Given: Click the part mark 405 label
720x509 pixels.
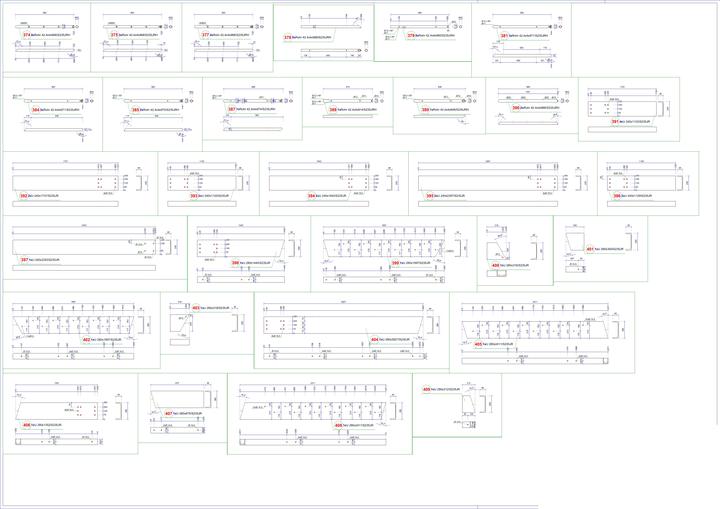Looking at the screenshot, I should tap(478, 344).
